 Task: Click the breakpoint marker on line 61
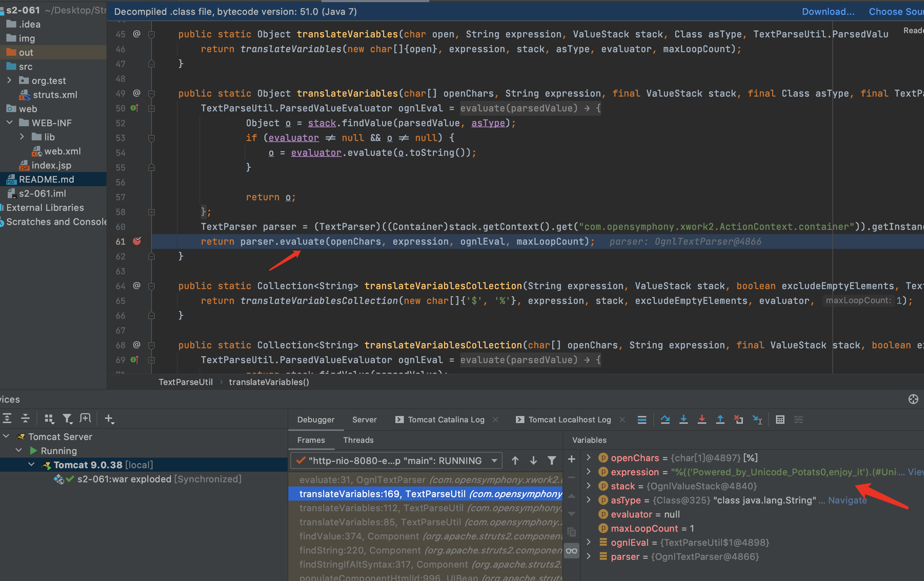(x=137, y=241)
